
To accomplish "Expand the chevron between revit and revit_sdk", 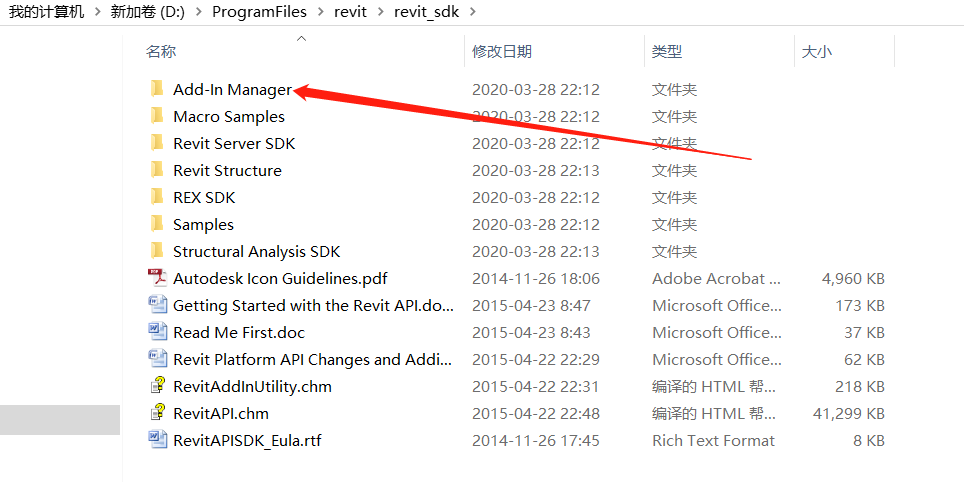I will click(381, 12).
